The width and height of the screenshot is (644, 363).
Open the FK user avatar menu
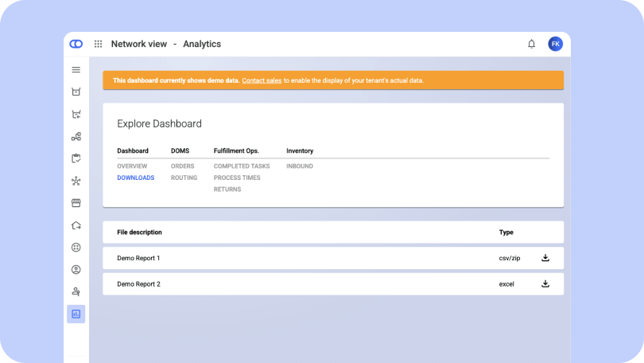[555, 44]
